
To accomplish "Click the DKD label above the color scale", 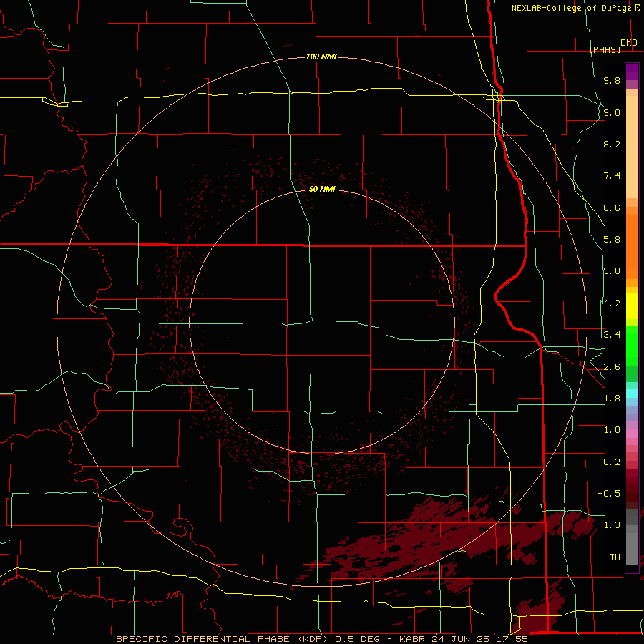I will click(628, 43).
